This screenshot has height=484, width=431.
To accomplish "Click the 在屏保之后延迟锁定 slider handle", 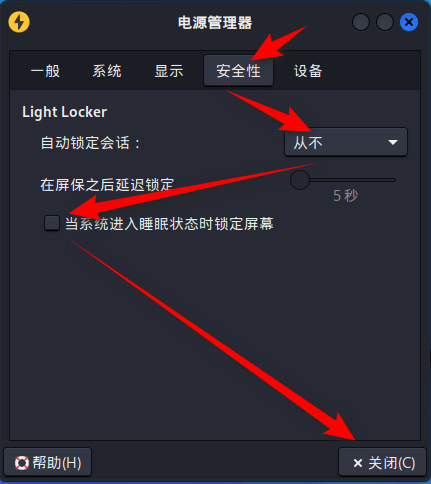I will coord(300,180).
